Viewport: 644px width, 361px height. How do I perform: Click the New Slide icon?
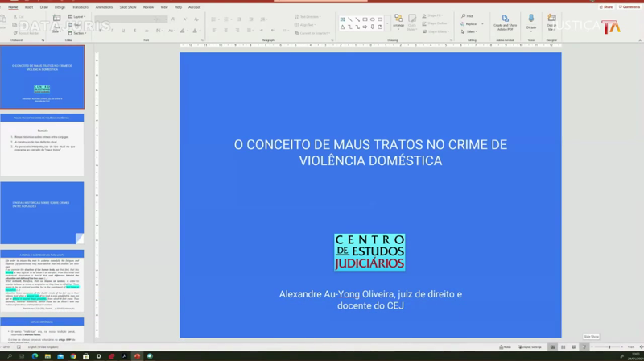pos(57,20)
